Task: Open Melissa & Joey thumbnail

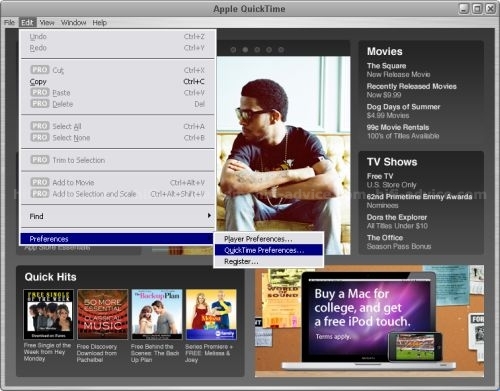Action: tap(211, 314)
